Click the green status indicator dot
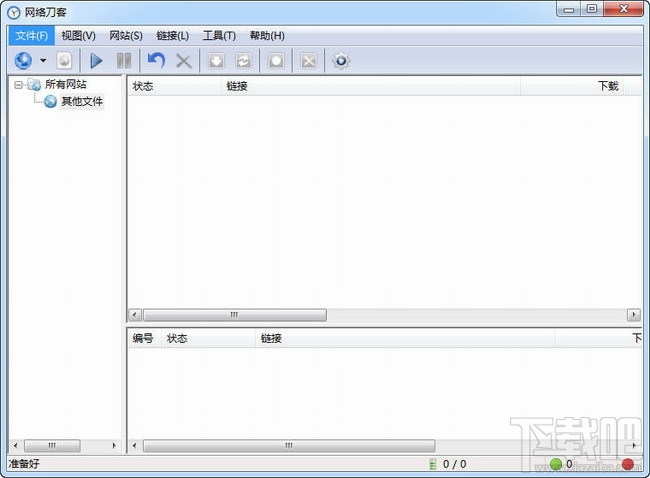The width and height of the screenshot is (650, 478). [x=556, y=464]
